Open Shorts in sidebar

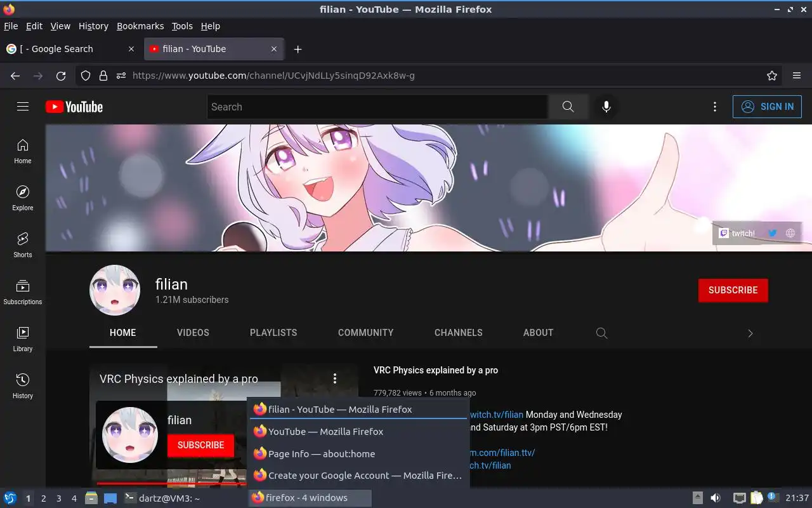click(x=23, y=245)
